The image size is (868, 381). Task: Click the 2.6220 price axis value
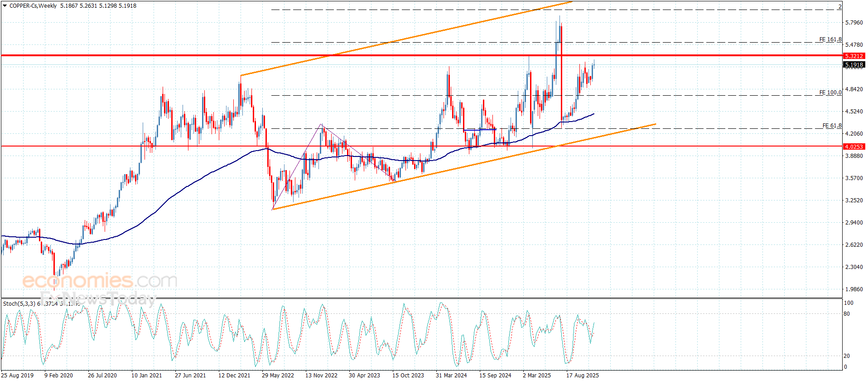pos(854,244)
